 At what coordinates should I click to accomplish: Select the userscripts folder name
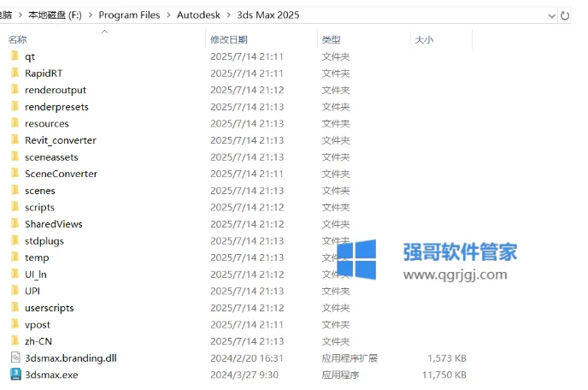pyautogui.click(x=49, y=308)
